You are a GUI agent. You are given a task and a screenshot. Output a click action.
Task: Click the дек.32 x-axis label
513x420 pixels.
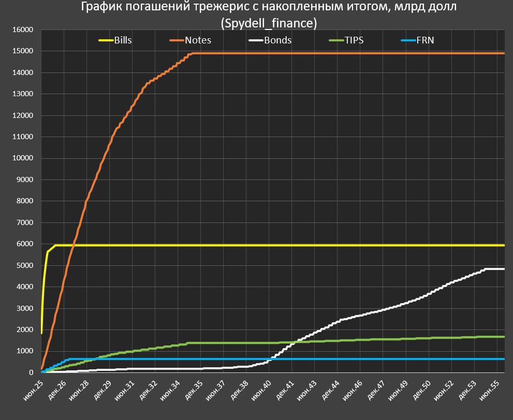(148, 390)
